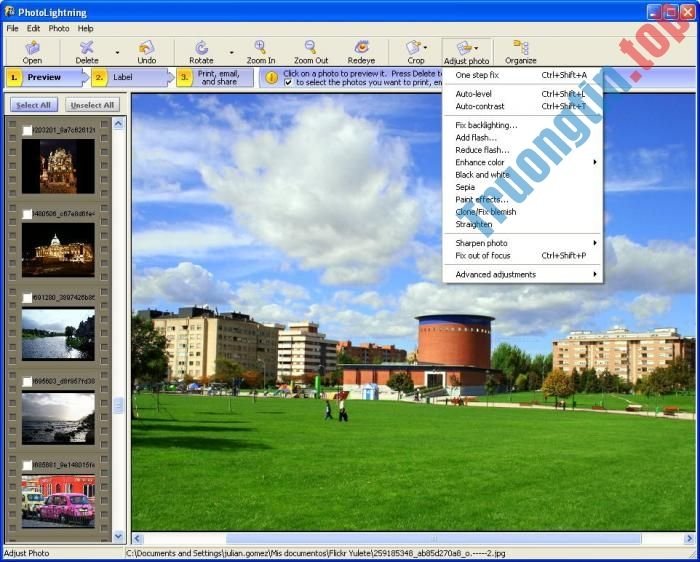Choose One step fix from menu

(523, 75)
